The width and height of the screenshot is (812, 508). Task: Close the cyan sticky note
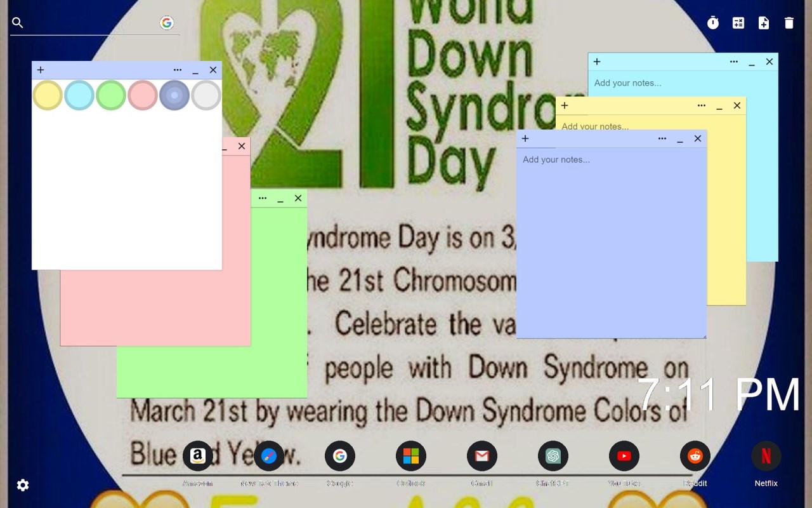coord(769,62)
